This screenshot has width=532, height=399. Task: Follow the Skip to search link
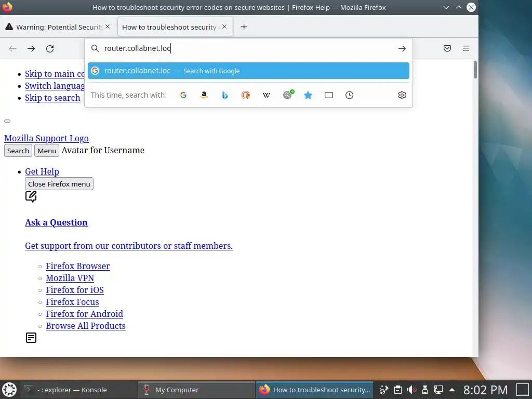point(52,98)
